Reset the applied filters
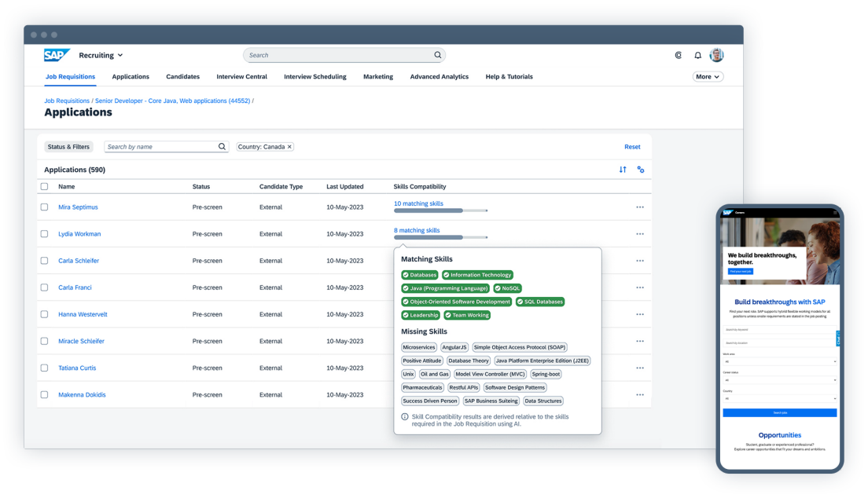Viewport: 868px width, 498px height. coord(632,146)
